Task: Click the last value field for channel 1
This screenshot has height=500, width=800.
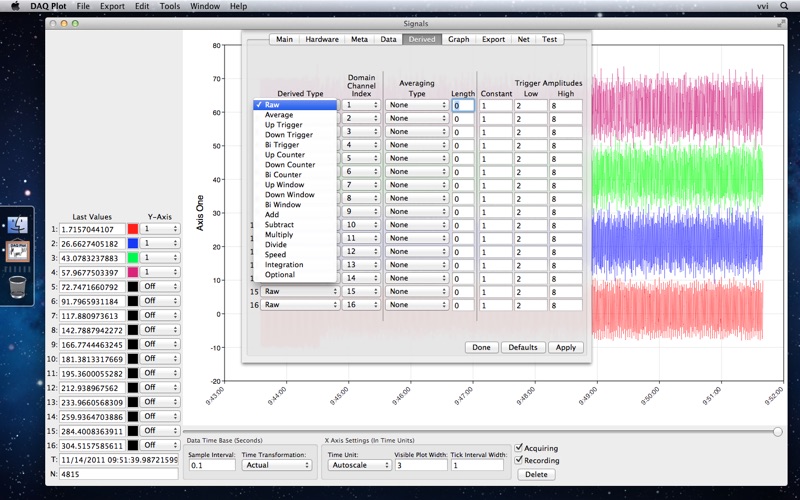Action: tap(92, 230)
